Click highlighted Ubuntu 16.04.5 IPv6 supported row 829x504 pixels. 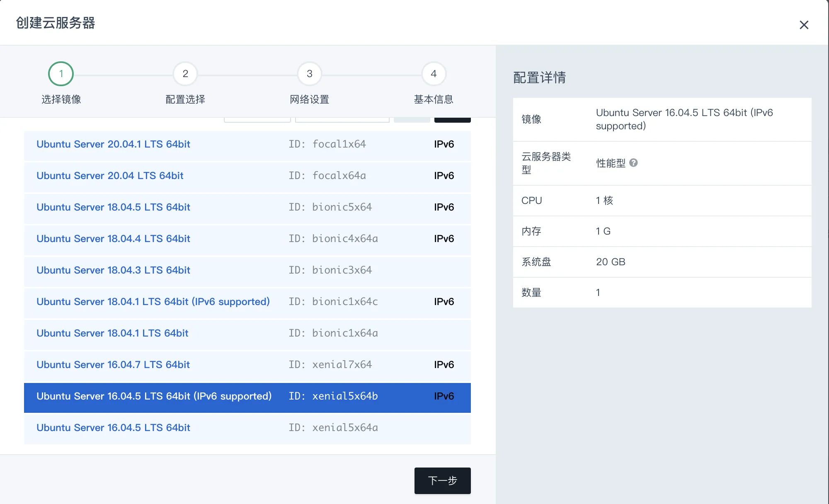point(154,396)
